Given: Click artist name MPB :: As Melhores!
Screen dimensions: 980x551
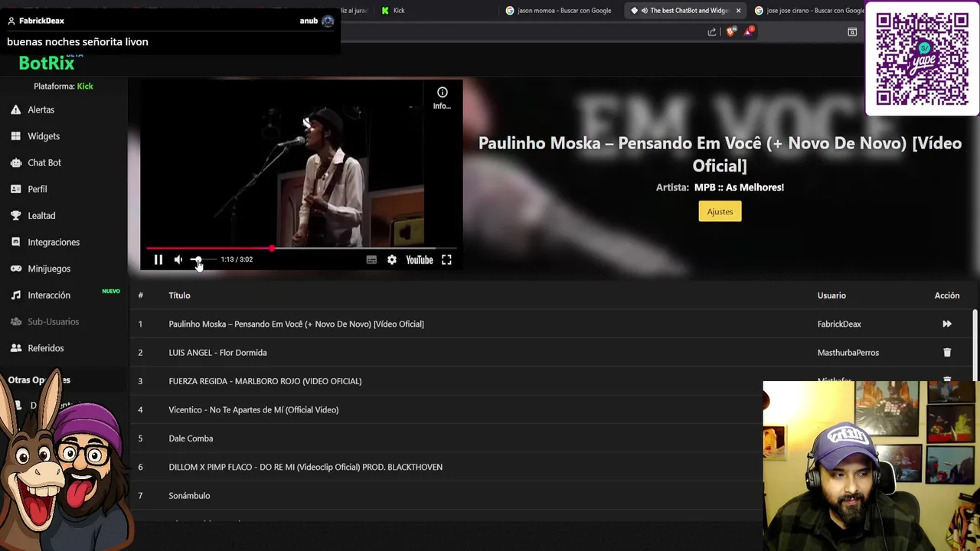Looking at the screenshot, I should 739,187.
